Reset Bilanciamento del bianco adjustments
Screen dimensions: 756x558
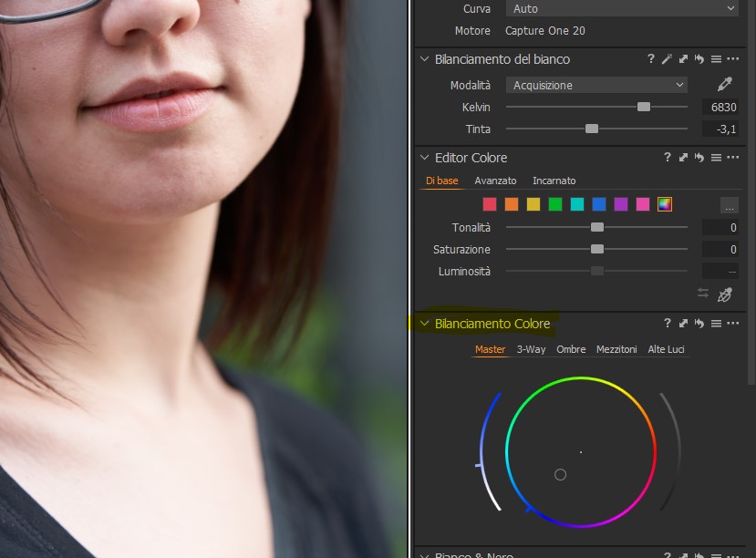[699, 58]
